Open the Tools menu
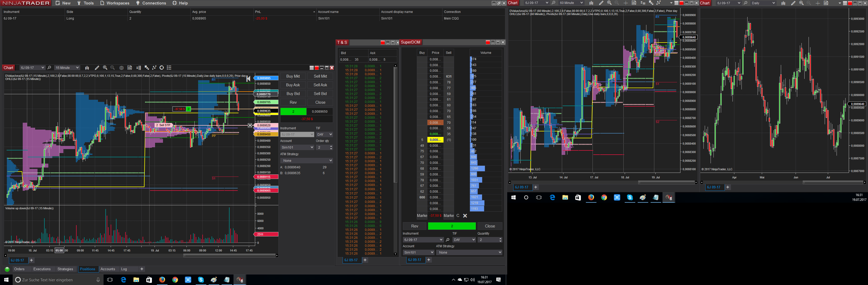This screenshot has width=868, height=285. [x=85, y=3]
